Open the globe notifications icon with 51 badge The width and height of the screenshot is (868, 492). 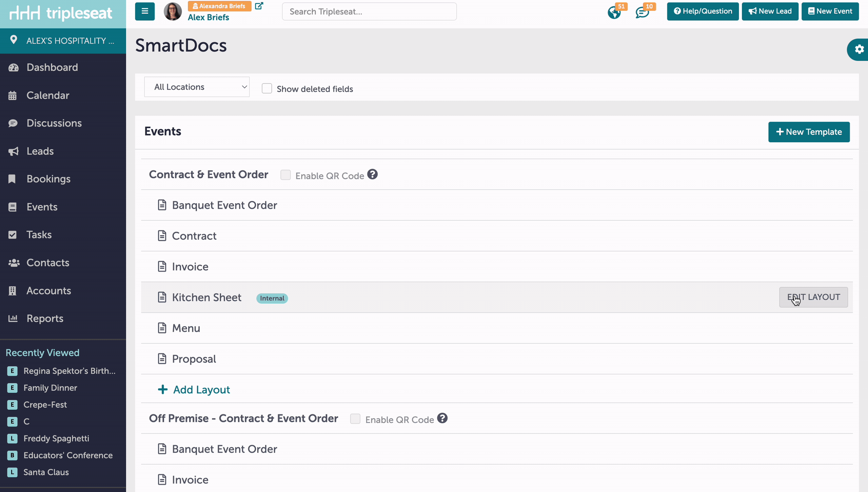pyautogui.click(x=614, y=13)
